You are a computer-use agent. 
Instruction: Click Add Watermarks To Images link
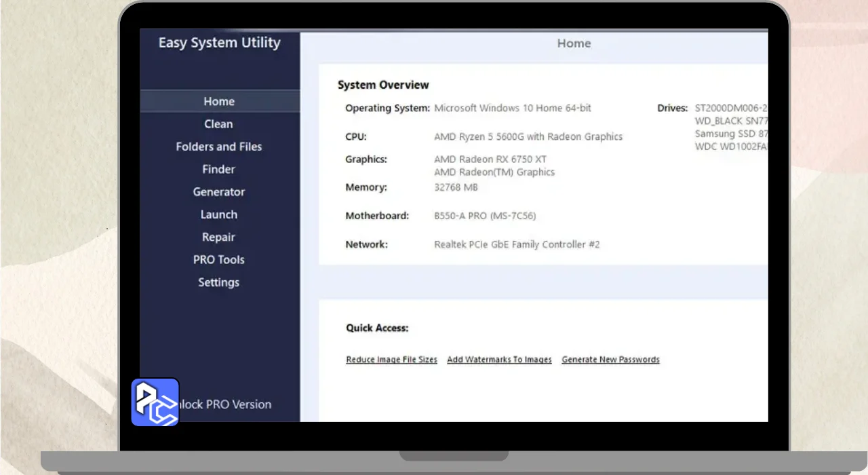pos(499,360)
